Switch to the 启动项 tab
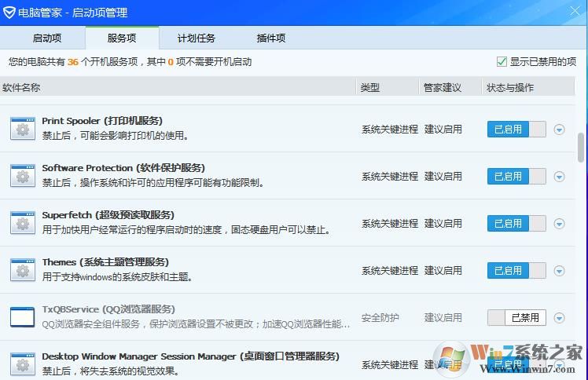Screen dimensions: 588x380 [47, 38]
